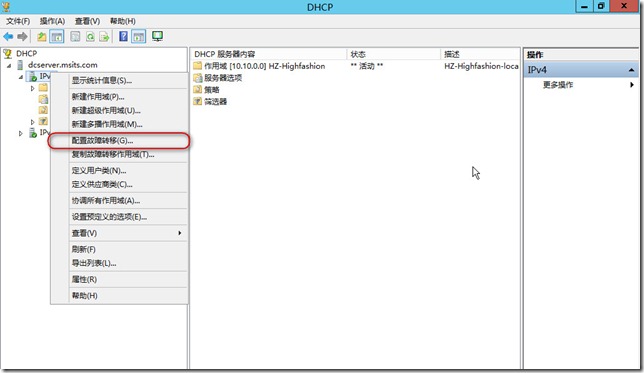Select the DHCP root tree label
This screenshot has width=644, height=373.
[26, 53]
